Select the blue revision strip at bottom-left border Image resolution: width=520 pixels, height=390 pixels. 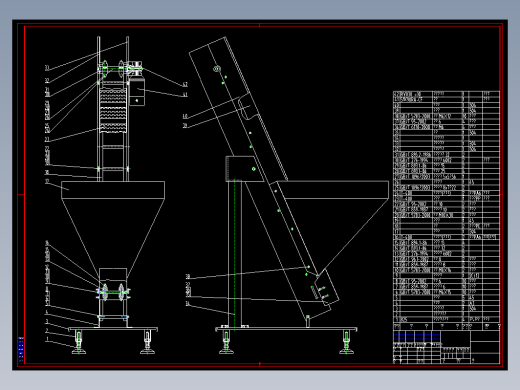tap(21, 350)
